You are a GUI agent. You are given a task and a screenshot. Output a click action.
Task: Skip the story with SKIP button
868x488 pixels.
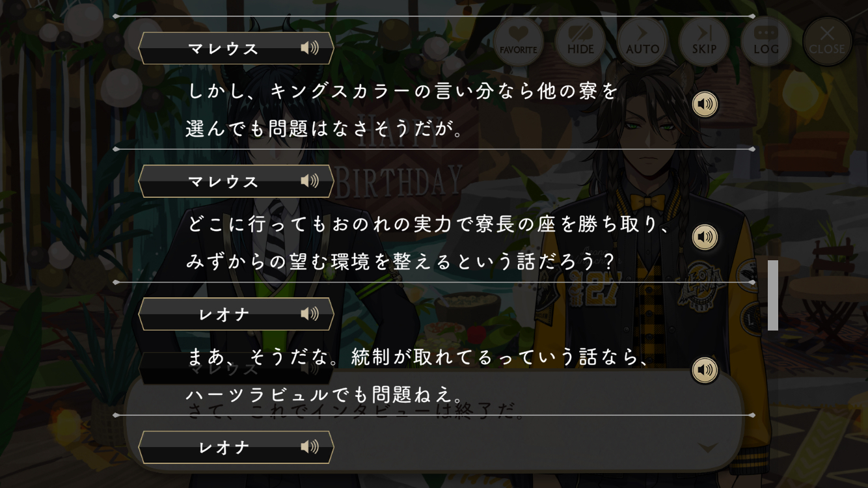pyautogui.click(x=704, y=41)
